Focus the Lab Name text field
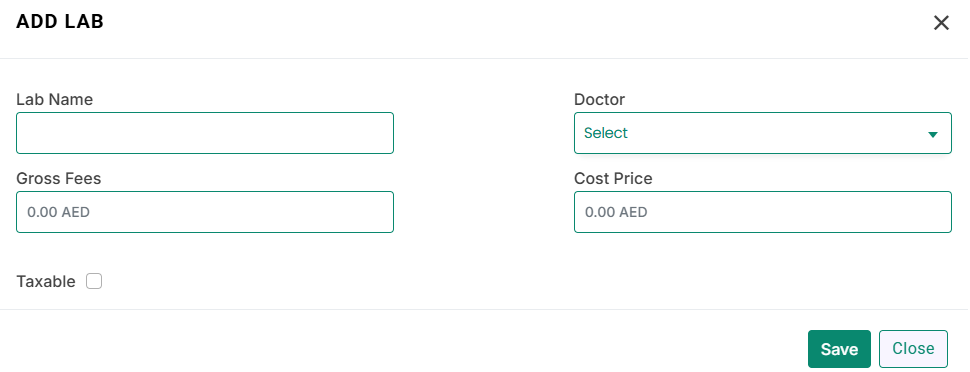970x372 pixels. [x=205, y=133]
